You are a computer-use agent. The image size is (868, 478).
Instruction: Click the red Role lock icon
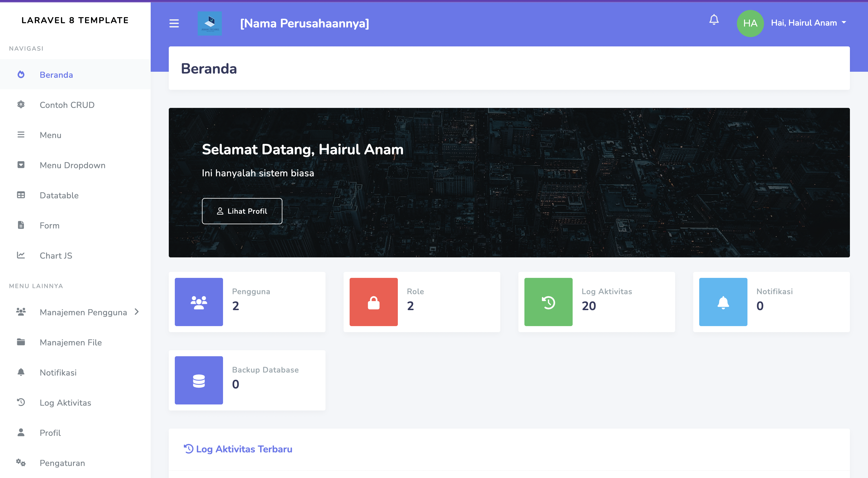(373, 302)
